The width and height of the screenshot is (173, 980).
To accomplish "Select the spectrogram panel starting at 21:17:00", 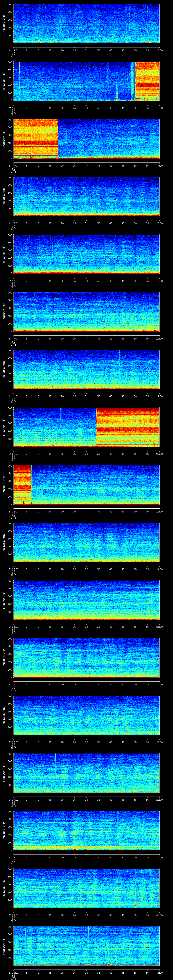I will click(86, 196).
